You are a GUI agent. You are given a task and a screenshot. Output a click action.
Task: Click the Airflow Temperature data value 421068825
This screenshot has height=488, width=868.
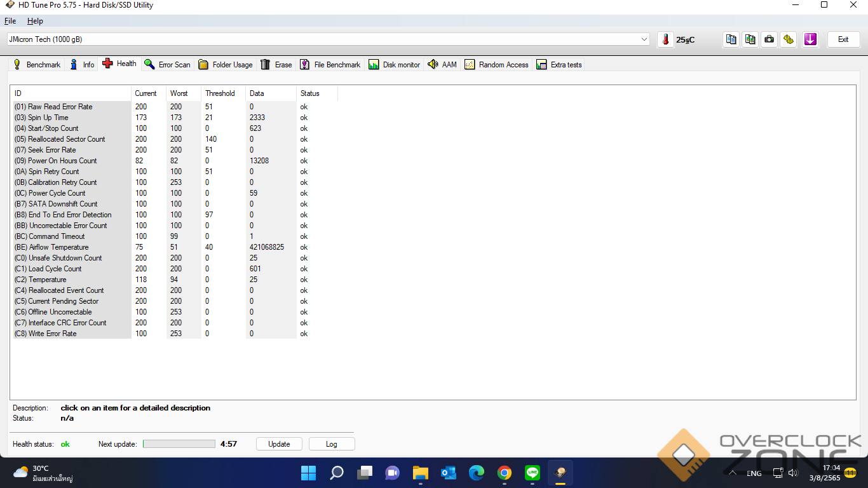[x=267, y=247]
